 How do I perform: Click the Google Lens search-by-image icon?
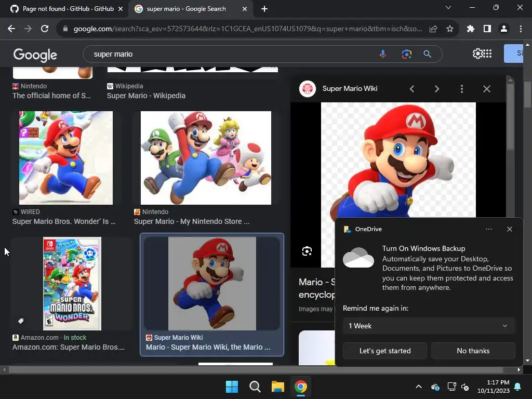pos(406,54)
